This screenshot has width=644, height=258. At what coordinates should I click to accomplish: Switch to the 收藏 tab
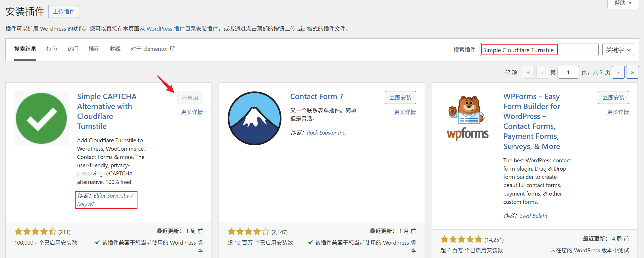click(115, 49)
